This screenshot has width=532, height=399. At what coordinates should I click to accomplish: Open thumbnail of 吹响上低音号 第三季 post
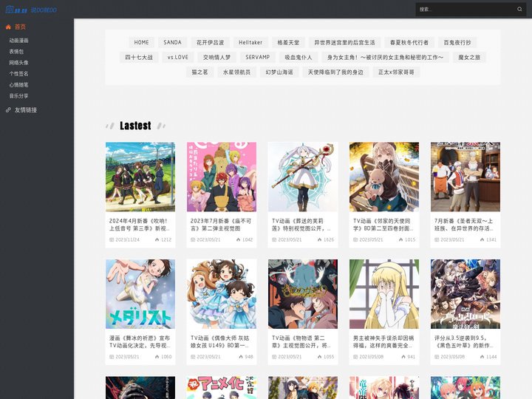tap(140, 177)
